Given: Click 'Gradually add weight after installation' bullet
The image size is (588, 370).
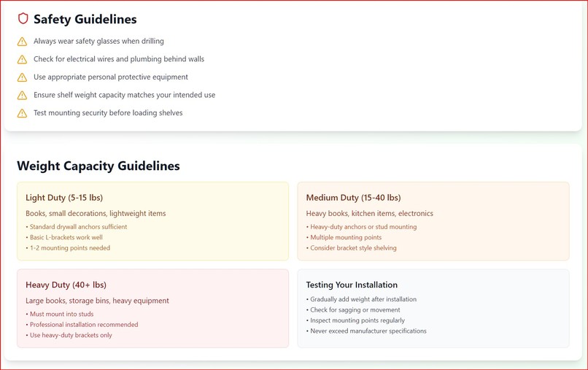Looking at the screenshot, I should (x=362, y=299).
